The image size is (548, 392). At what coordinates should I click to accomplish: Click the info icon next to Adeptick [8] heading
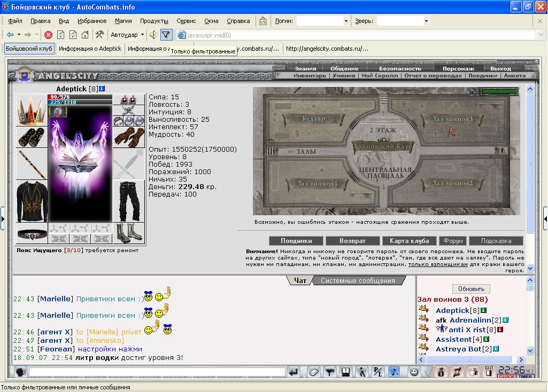(x=102, y=89)
